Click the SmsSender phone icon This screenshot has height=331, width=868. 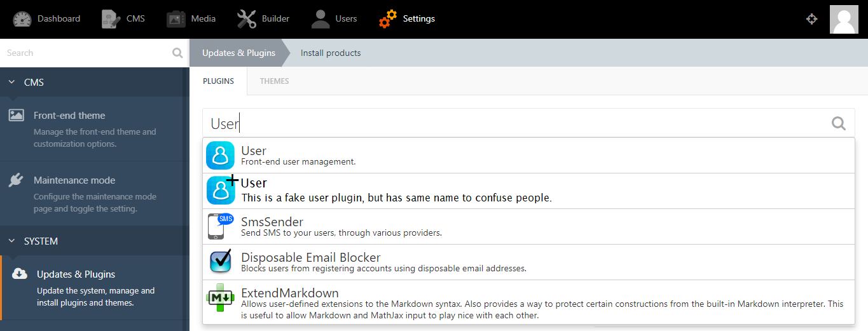click(221, 226)
